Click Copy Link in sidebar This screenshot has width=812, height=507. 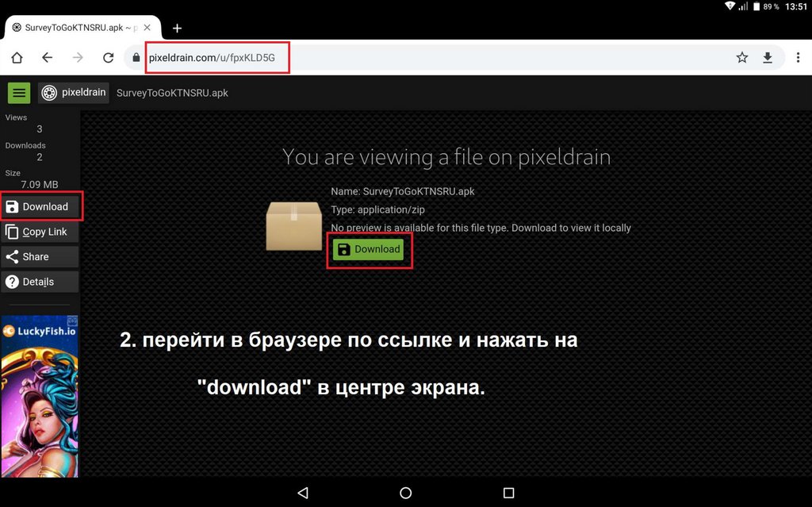pos(40,232)
